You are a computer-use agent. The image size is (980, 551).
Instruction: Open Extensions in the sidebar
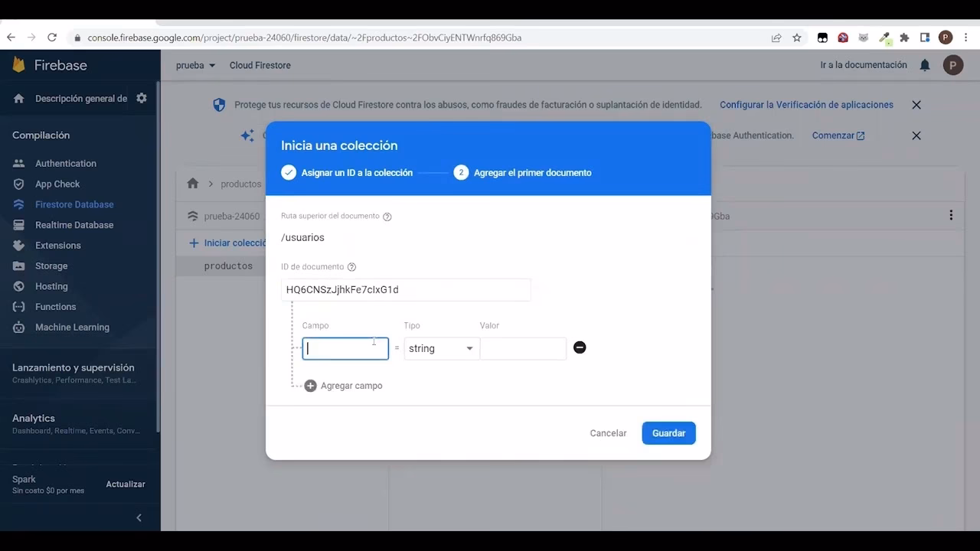[x=57, y=246]
